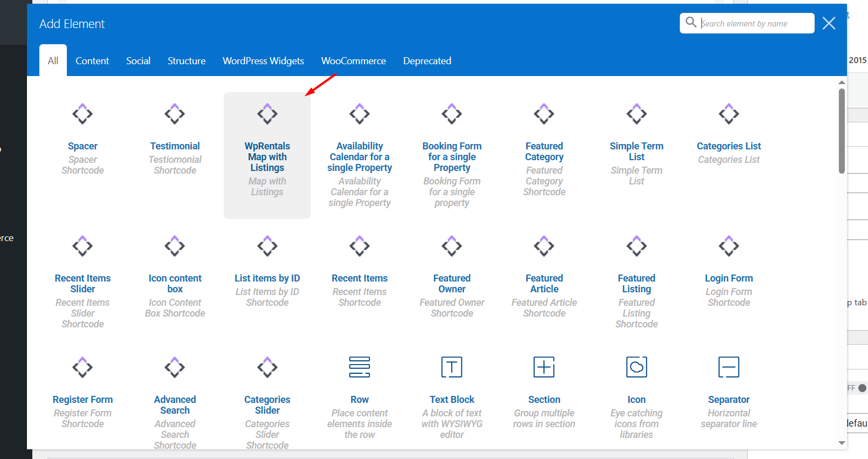This screenshot has width=868, height=459.
Task: Close the Add Element dialog
Action: 829,23
